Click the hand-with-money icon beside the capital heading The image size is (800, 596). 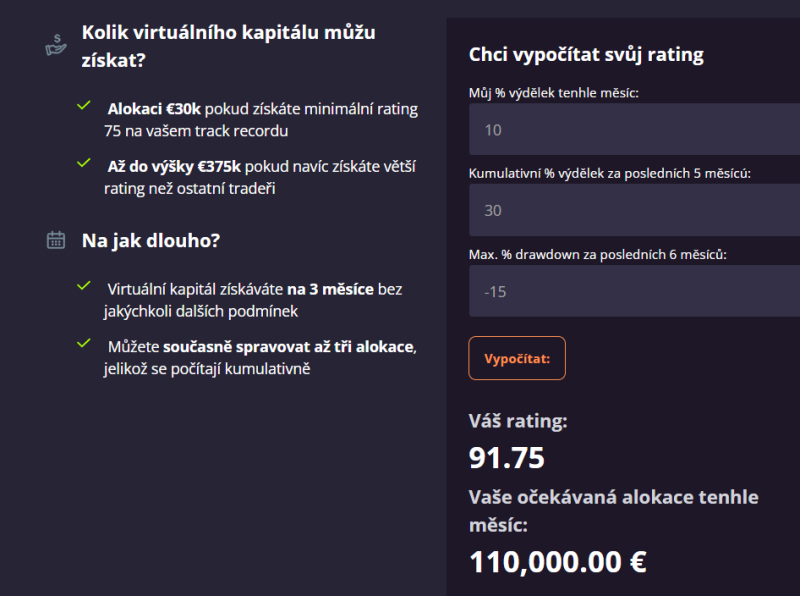[x=56, y=44]
